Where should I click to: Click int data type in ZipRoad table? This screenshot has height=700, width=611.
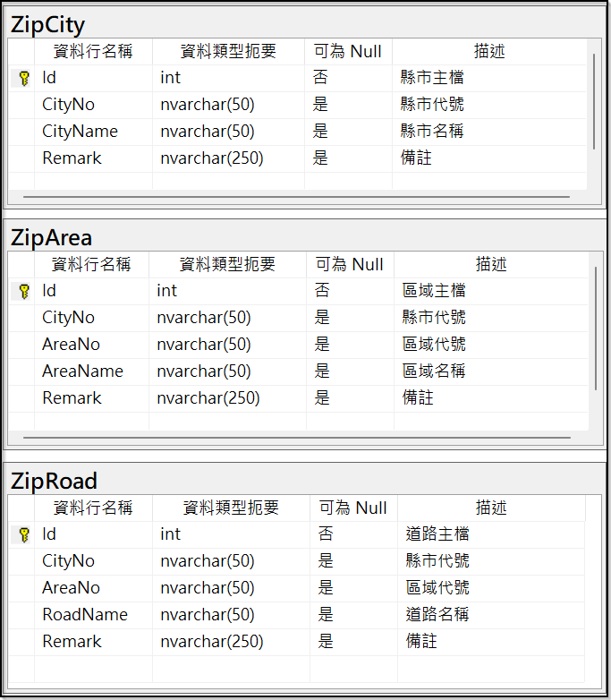(x=231, y=534)
